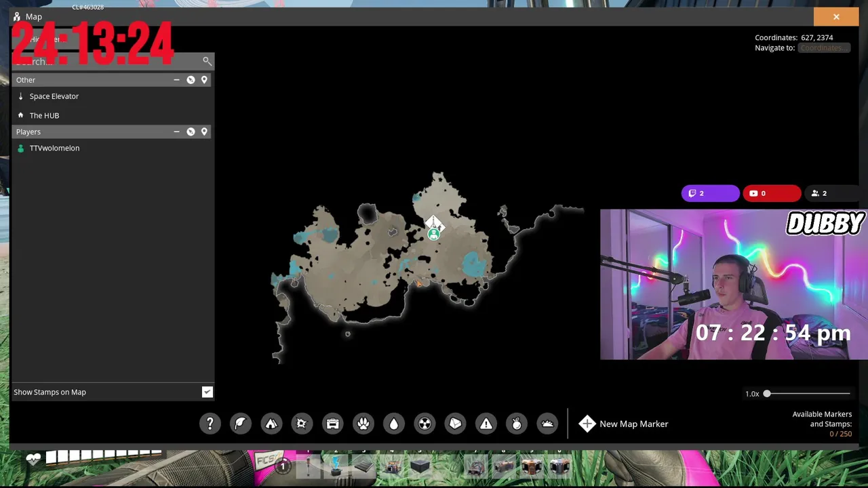868x488 pixels.
Task: Select the last stamp beside the divider
Action: (x=547, y=424)
